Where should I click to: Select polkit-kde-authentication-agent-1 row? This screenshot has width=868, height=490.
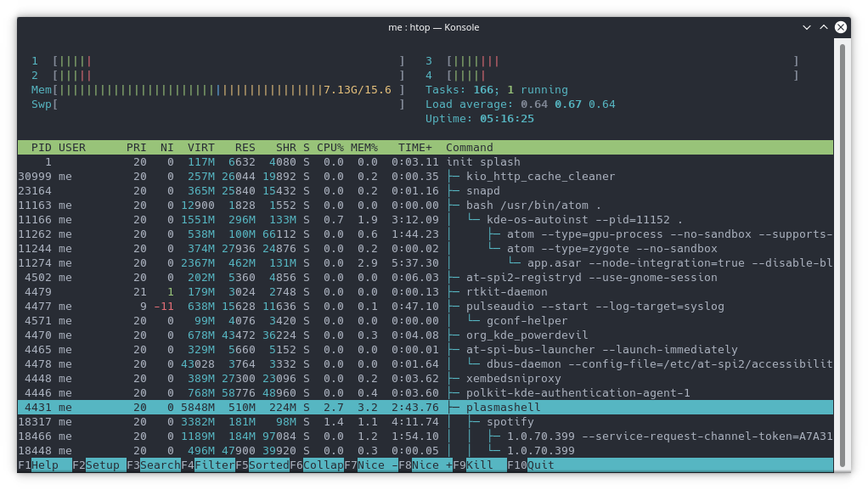[426, 392]
